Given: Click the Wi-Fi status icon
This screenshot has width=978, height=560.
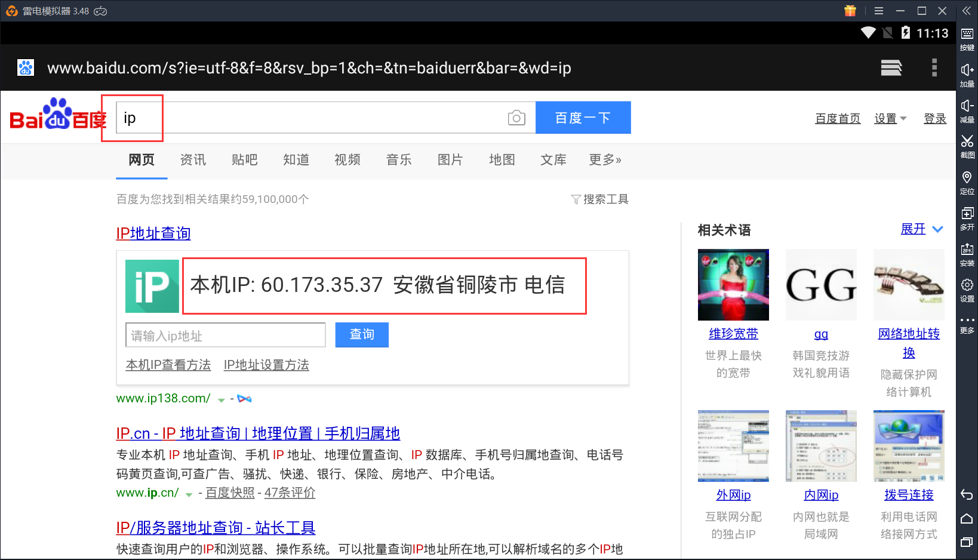Looking at the screenshot, I should tap(868, 32).
